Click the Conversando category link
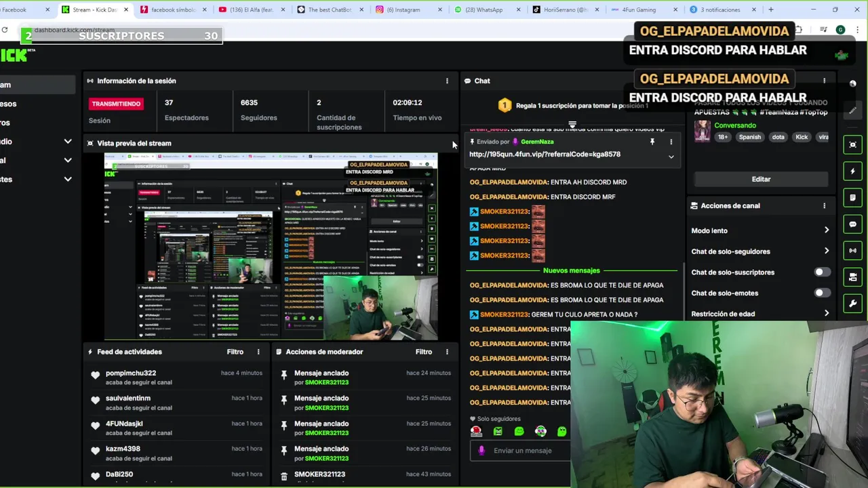This screenshot has height=488, width=868. click(x=734, y=125)
